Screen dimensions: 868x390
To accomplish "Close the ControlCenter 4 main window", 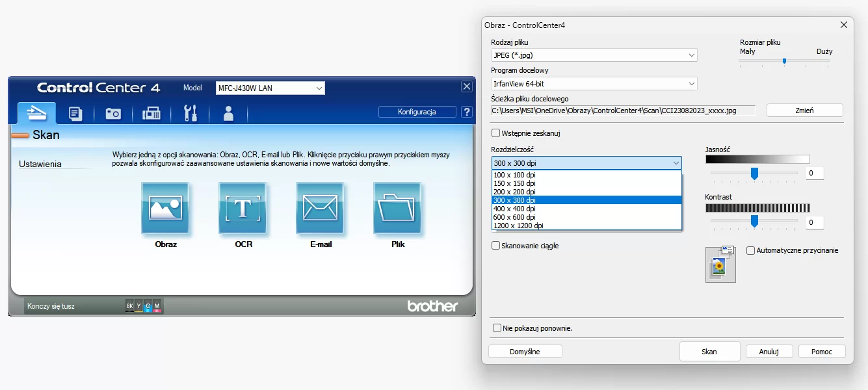I will pos(467,86).
